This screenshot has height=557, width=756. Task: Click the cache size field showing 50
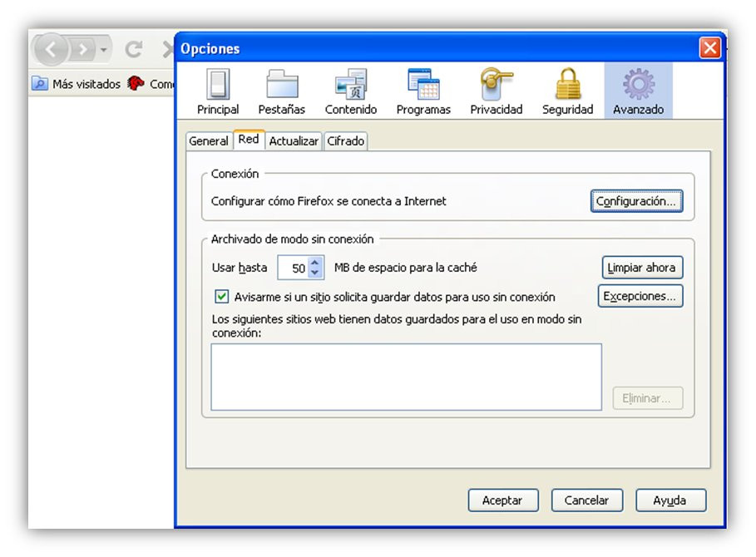(x=294, y=268)
